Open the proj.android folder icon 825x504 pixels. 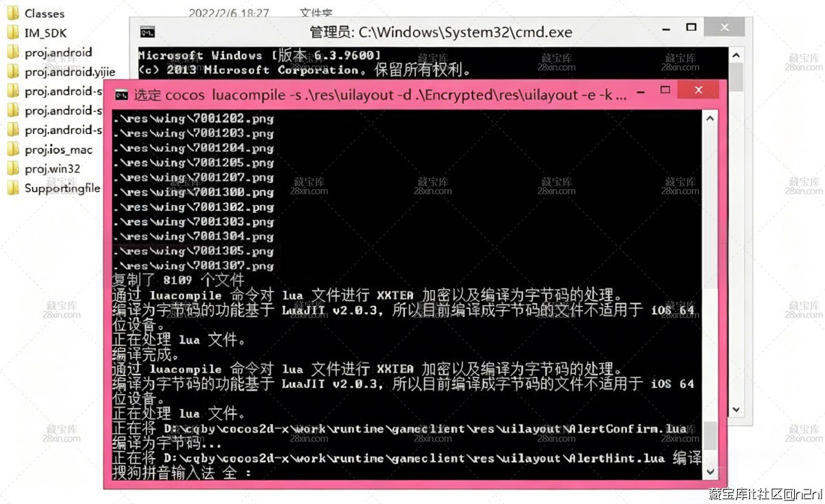[12, 52]
